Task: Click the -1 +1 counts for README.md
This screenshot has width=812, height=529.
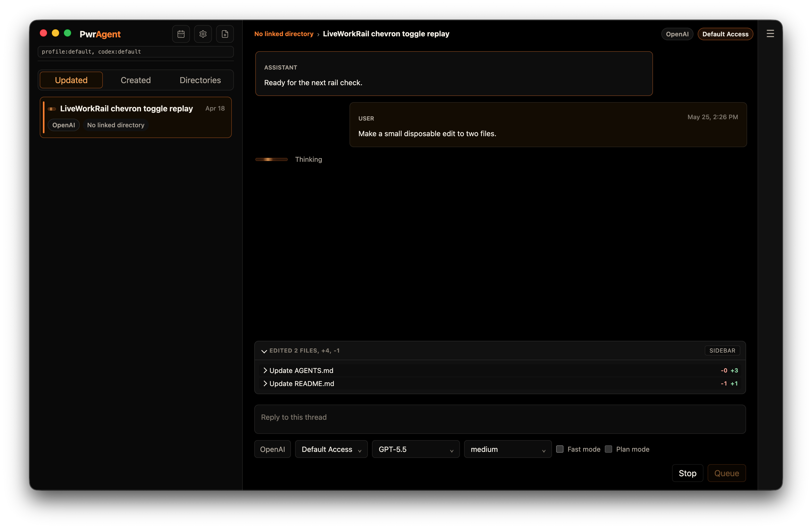Action: point(729,383)
